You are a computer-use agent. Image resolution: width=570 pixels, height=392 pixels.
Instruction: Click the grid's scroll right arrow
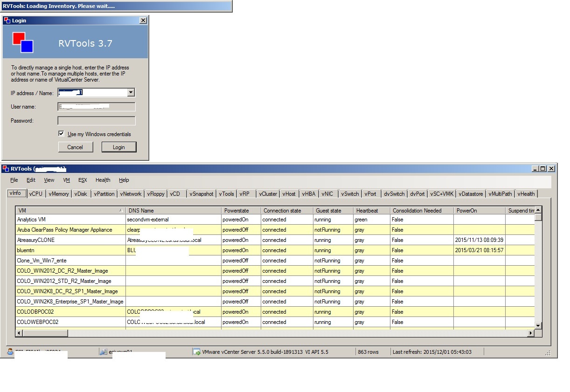click(x=531, y=333)
